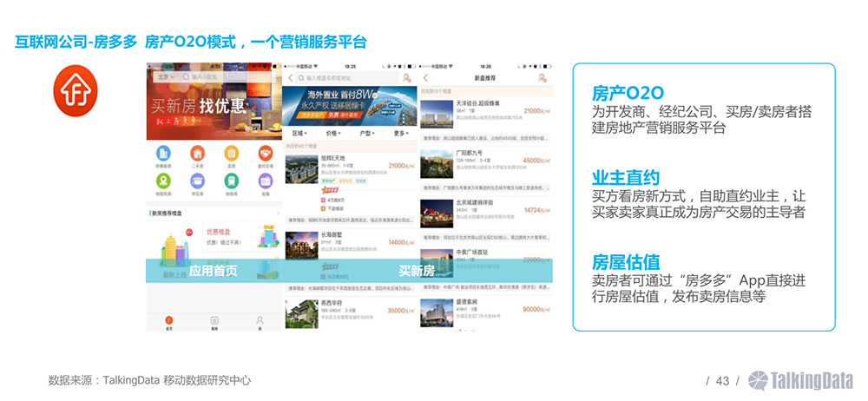Tap the 海外置业 首付8W ad banner

pos(349,105)
